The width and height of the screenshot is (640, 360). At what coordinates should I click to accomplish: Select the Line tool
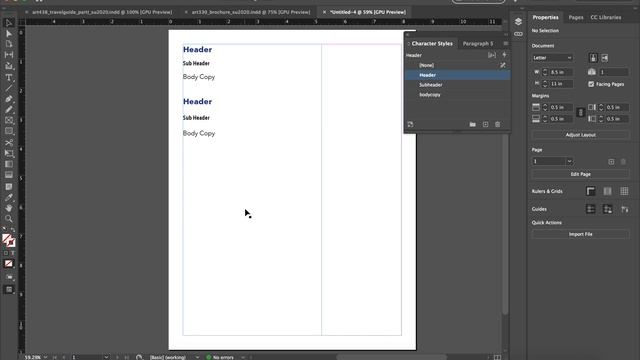(9, 88)
